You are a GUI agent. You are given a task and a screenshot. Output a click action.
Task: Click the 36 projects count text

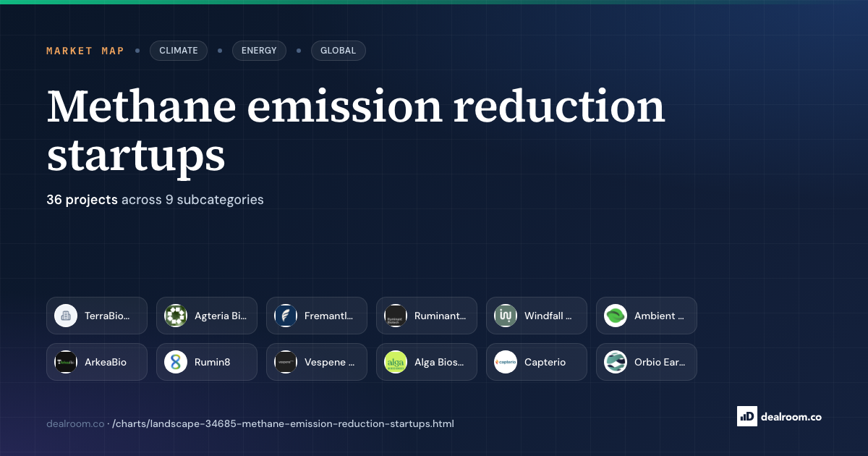click(x=82, y=199)
